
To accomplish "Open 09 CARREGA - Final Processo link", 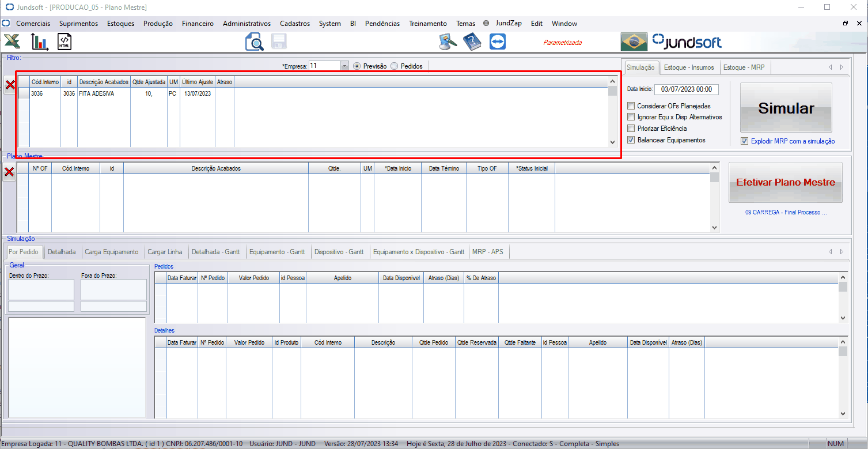I will tap(786, 212).
